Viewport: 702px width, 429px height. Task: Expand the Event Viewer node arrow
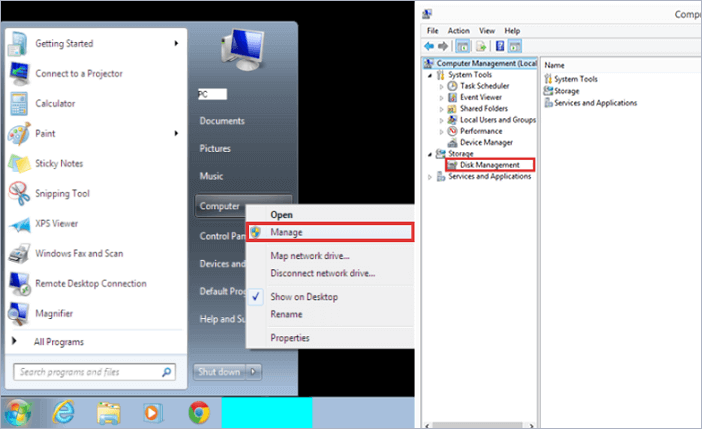click(441, 98)
